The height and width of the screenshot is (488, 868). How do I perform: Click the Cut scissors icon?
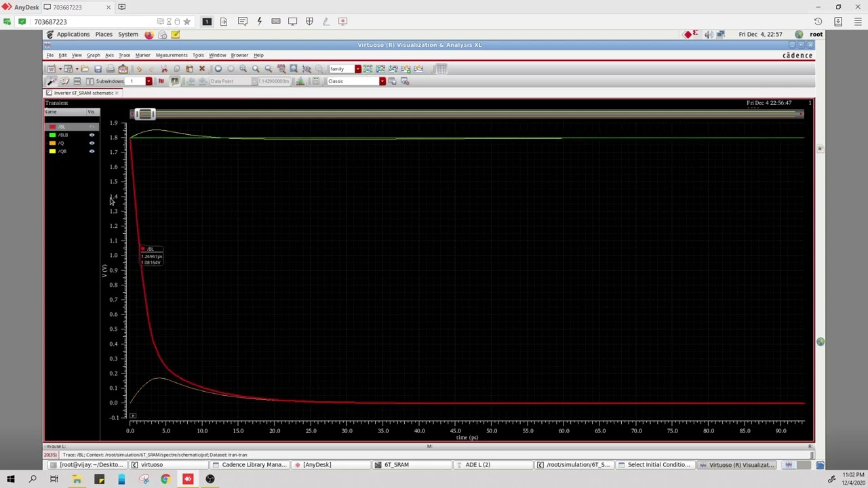[x=164, y=68]
